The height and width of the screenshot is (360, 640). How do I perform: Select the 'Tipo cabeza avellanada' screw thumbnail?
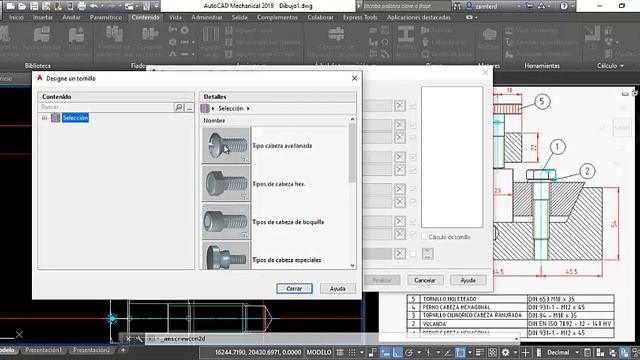pos(226,145)
